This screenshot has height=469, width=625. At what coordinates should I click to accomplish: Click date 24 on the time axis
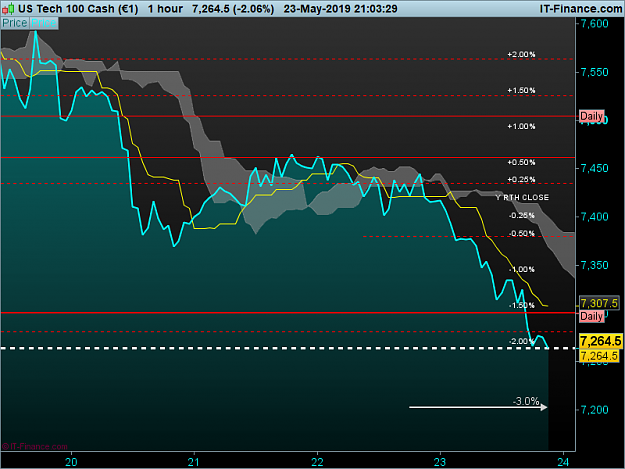tap(563, 462)
